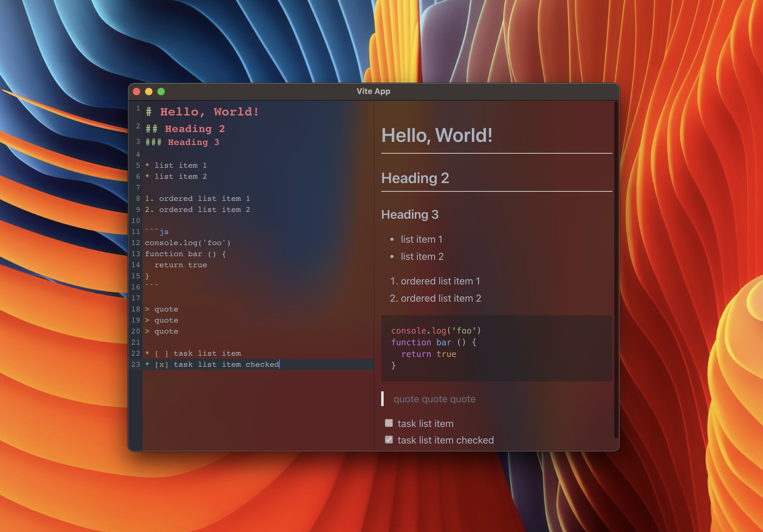The image size is (763, 532).
Task: Click the red close window button
Action: click(136, 92)
